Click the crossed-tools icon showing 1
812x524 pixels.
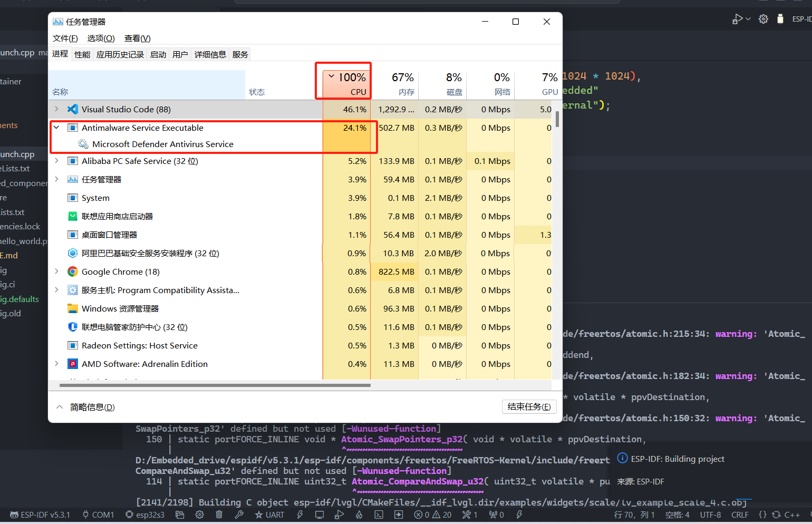[470, 515]
